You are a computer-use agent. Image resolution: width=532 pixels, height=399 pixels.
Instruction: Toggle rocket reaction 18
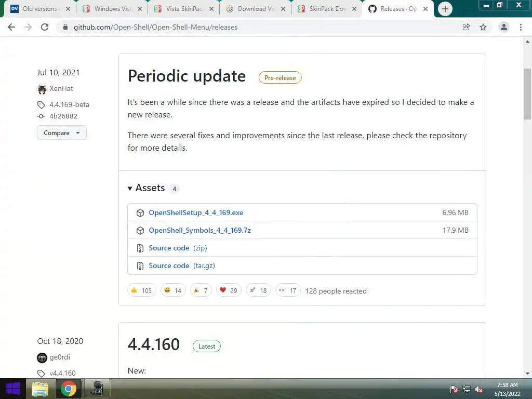click(x=258, y=290)
